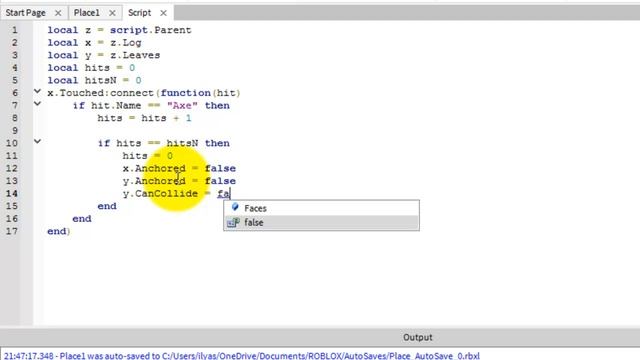Click 'y.Anchored = false' line
Viewport: 640px width, 360px height.
(179, 181)
